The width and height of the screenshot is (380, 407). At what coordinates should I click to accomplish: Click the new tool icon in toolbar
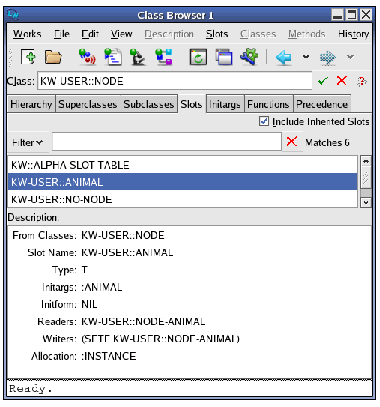28,57
